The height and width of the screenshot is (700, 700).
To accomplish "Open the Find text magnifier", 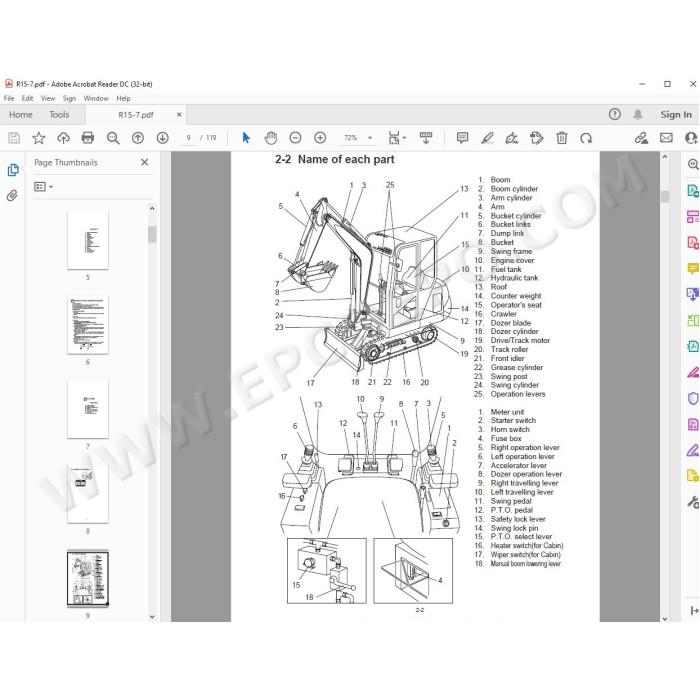I will click(x=113, y=138).
